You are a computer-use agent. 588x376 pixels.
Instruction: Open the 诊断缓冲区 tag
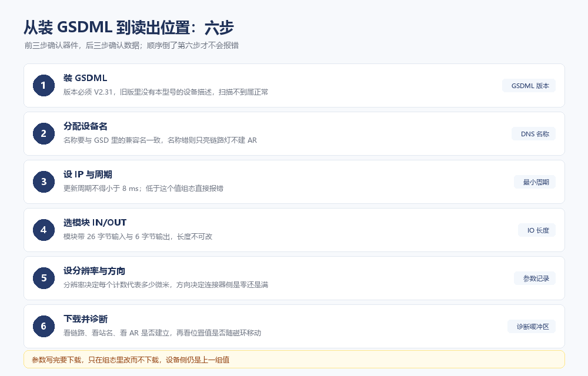coord(532,327)
